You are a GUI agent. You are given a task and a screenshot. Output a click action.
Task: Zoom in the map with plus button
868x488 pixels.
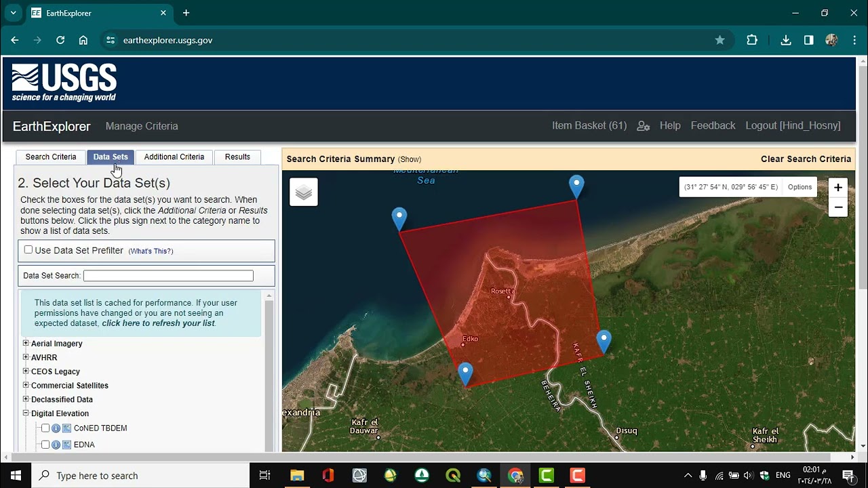[x=838, y=188]
